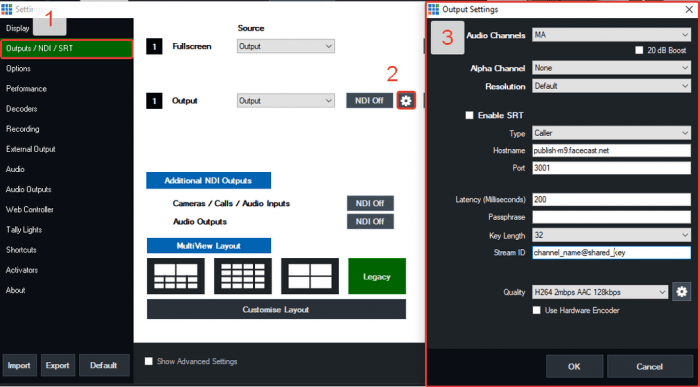Select the Legacy MultiView layout
Viewport: 700px width, 387px height.
(377, 276)
